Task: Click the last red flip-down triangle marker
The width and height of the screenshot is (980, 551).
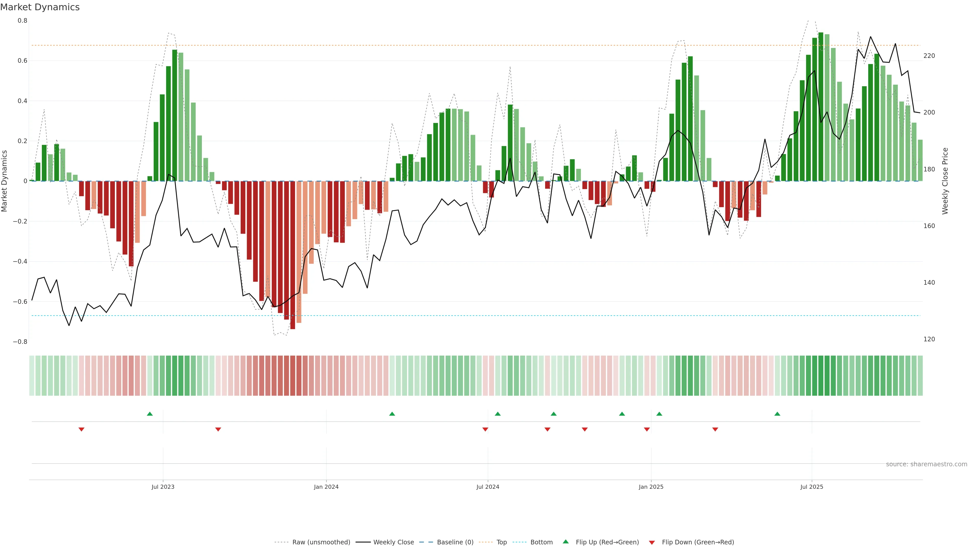Action: pos(715,429)
